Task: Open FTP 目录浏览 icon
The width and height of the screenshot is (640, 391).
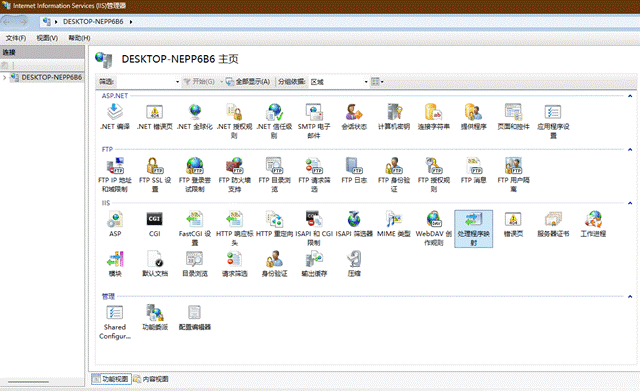Action: [274, 166]
